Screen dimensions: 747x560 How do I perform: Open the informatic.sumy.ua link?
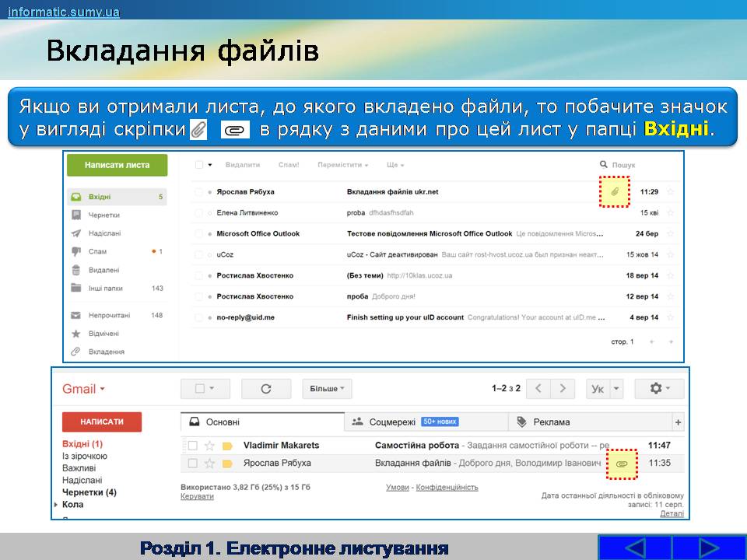pyautogui.click(x=64, y=12)
